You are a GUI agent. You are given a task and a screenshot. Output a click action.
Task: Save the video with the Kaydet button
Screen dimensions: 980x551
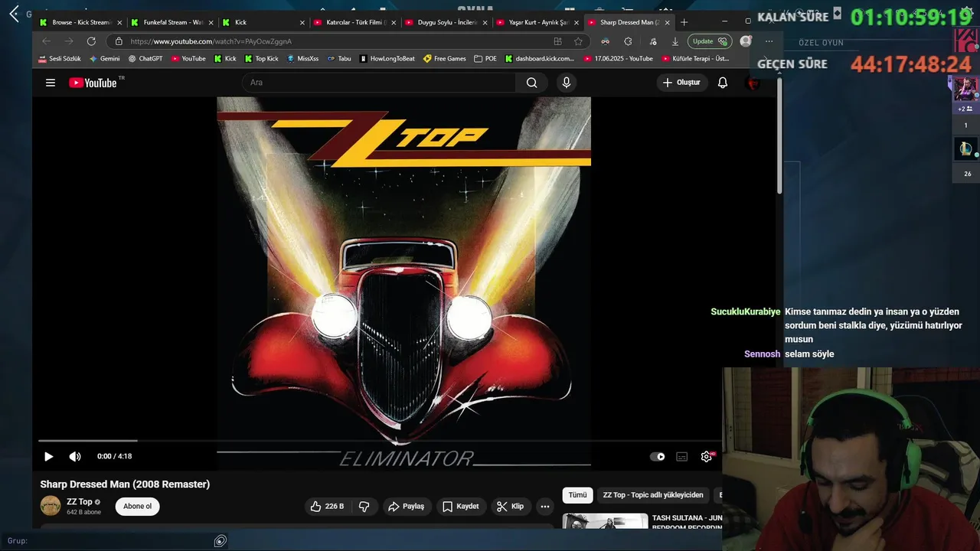coord(461,507)
